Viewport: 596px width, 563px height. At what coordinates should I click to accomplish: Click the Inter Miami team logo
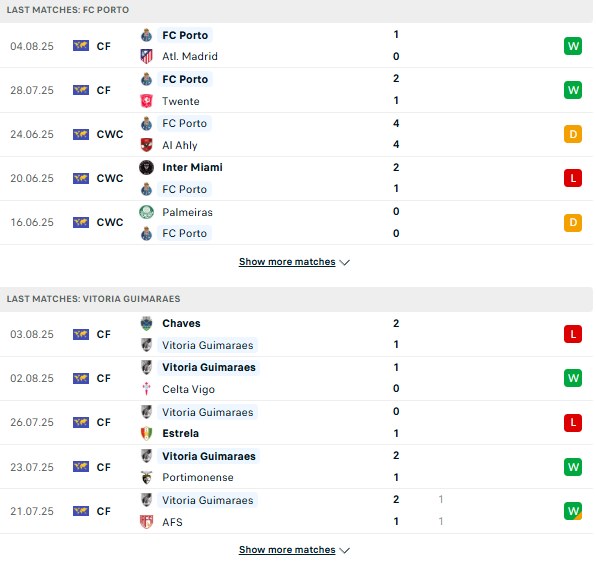(x=146, y=167)
